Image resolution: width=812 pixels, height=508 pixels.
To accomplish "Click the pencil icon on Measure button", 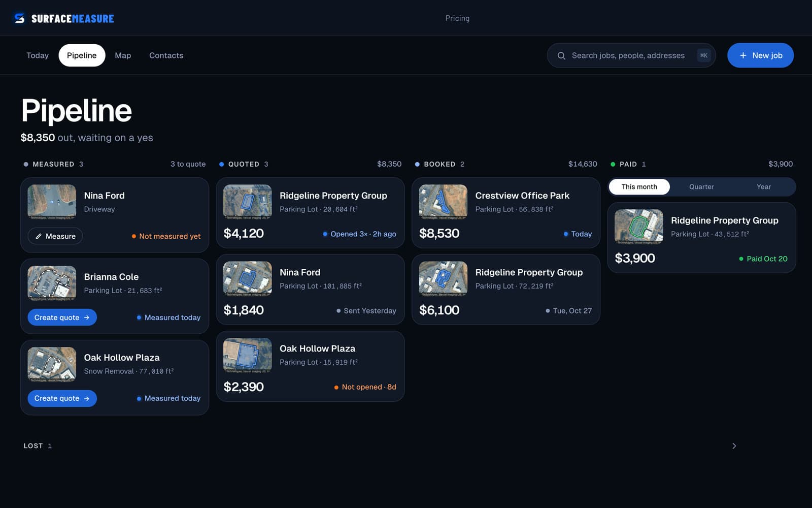I will coord(39,236).
